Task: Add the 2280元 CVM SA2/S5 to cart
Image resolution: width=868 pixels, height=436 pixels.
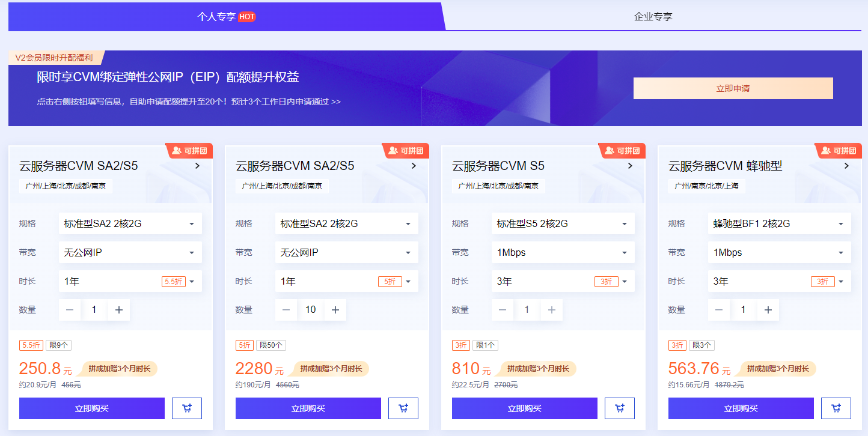Action: point(403,408)
